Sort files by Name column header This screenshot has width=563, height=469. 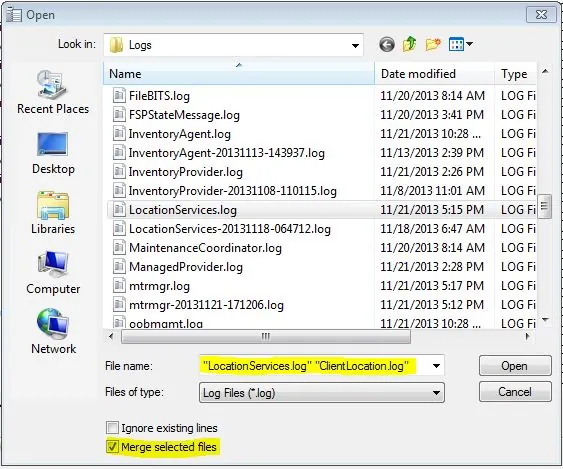238,74
